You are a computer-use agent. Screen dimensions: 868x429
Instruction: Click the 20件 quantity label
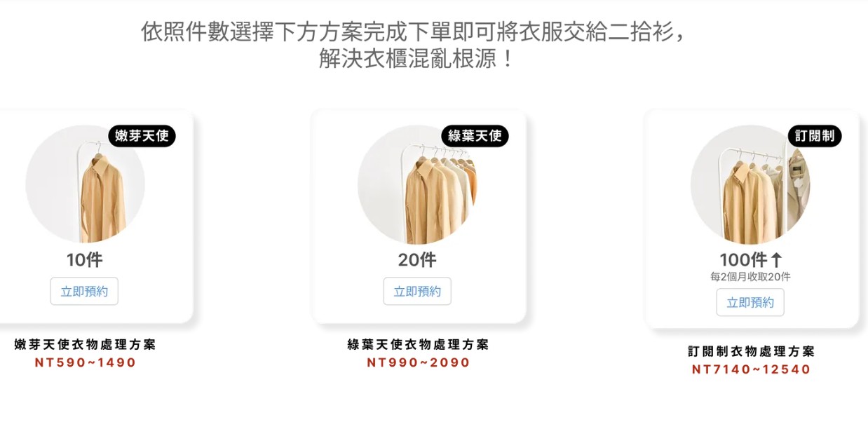coord(417,260)
